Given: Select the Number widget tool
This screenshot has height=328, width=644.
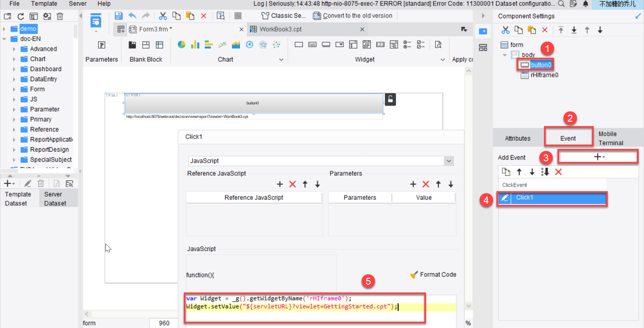Looking at the screenshot, I should click(x=380, y=45).
